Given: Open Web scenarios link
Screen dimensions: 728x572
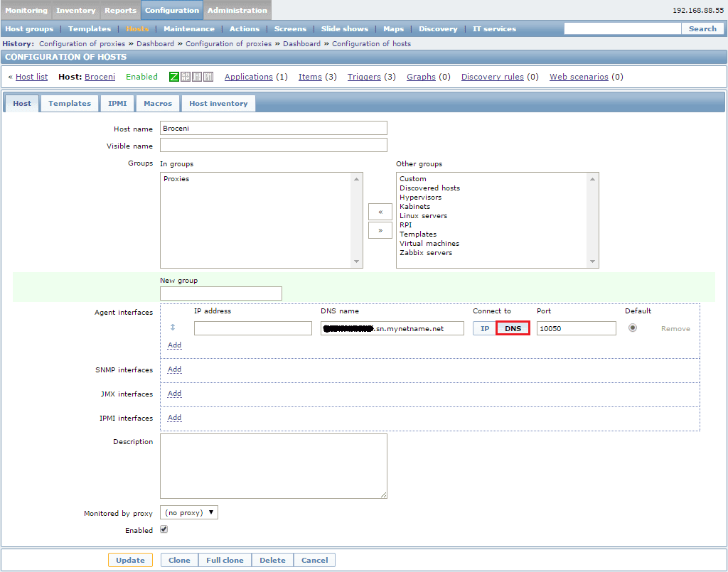Looking at the screenshot, I should (x=579, y=77).
